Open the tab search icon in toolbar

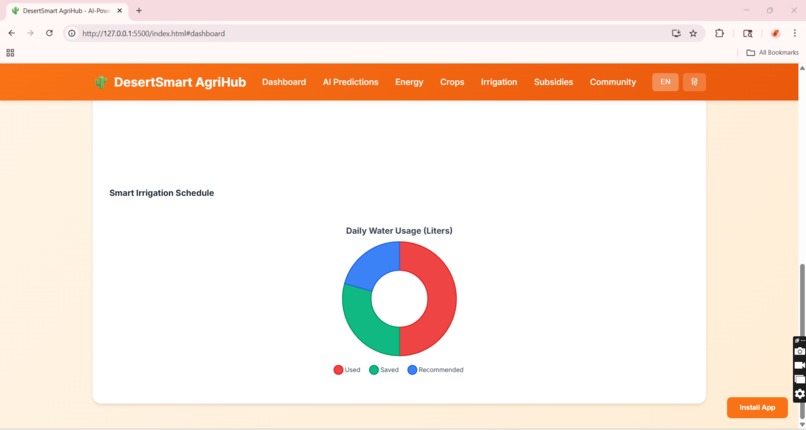[x=747, y=33]
